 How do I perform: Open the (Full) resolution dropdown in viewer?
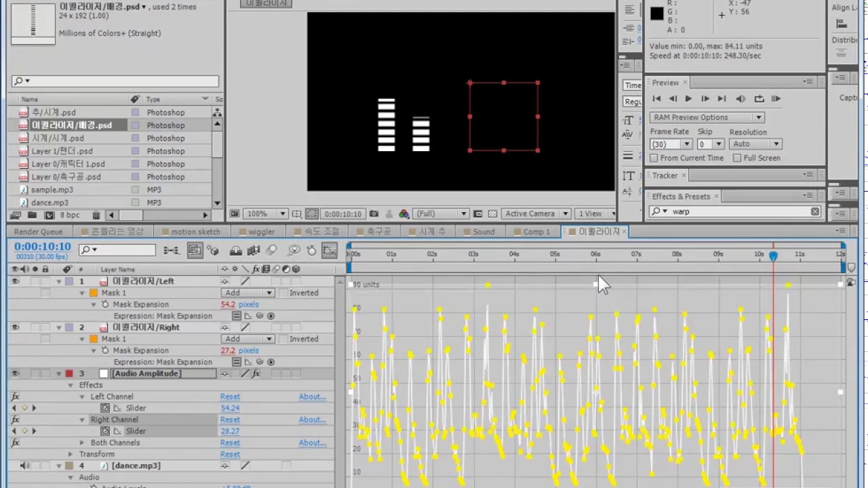pos(441,213)
